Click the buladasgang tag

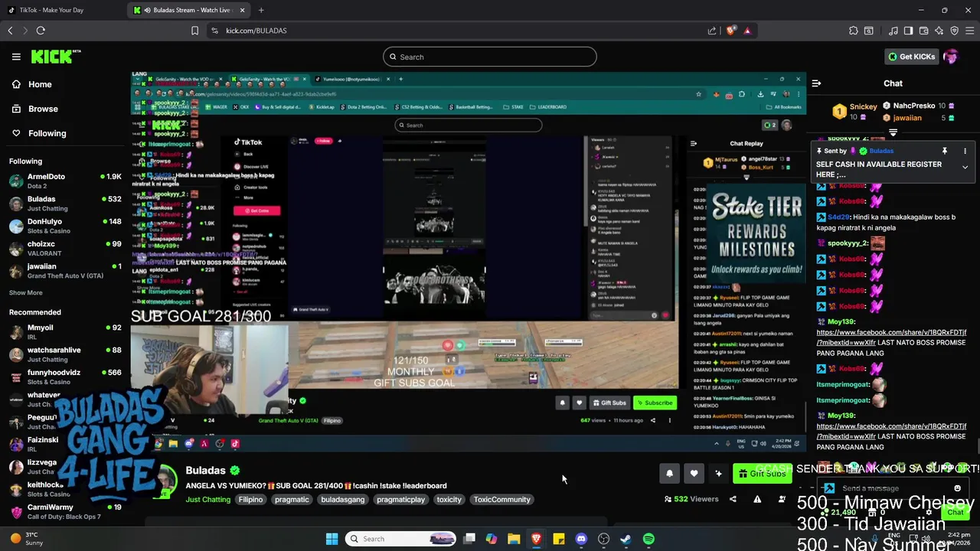343,500
